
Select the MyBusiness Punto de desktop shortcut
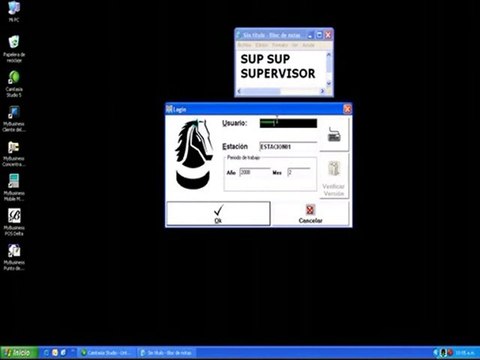pos(14,257)
